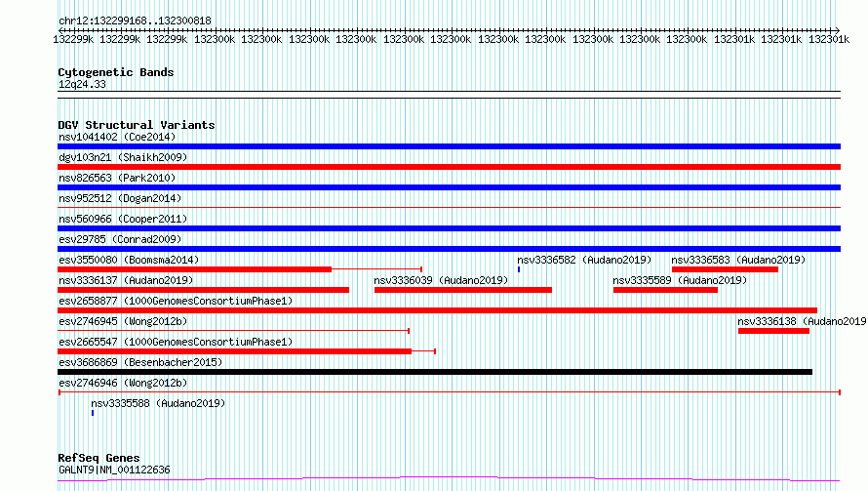Select the blue bar under esv29785
868x491 pixels.
coord(449,249)
